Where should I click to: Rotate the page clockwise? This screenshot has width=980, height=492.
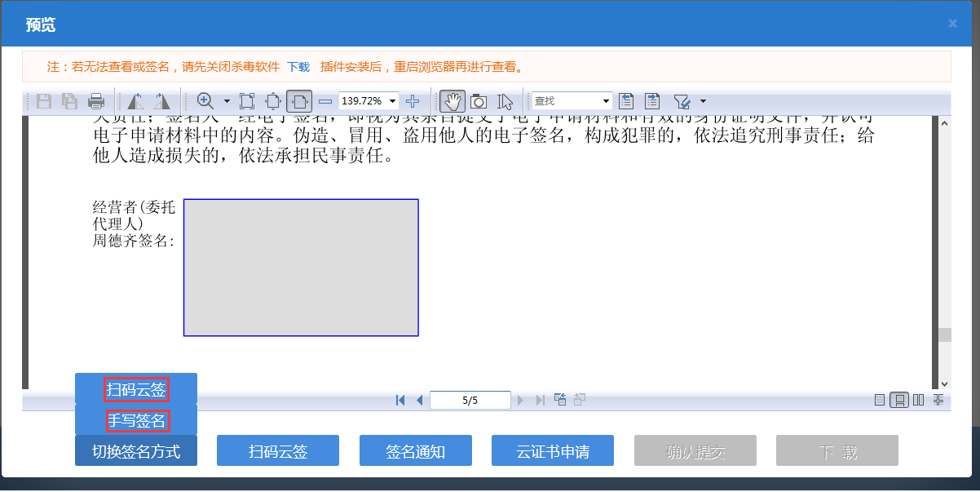162,101
